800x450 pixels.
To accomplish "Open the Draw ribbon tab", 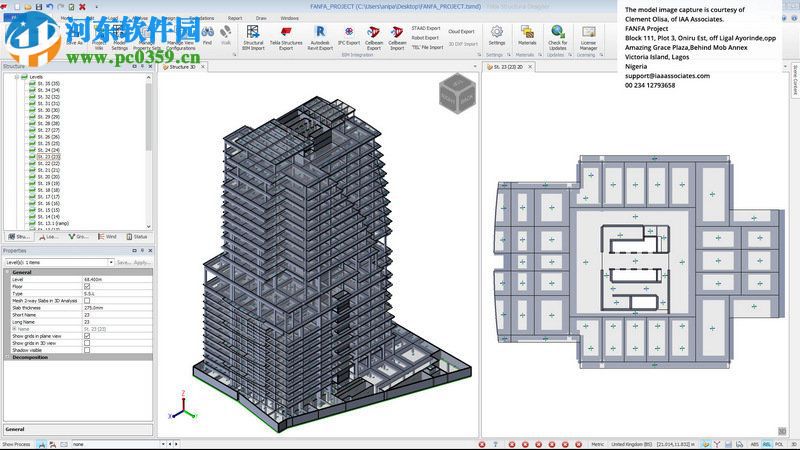I will [261, 18].
